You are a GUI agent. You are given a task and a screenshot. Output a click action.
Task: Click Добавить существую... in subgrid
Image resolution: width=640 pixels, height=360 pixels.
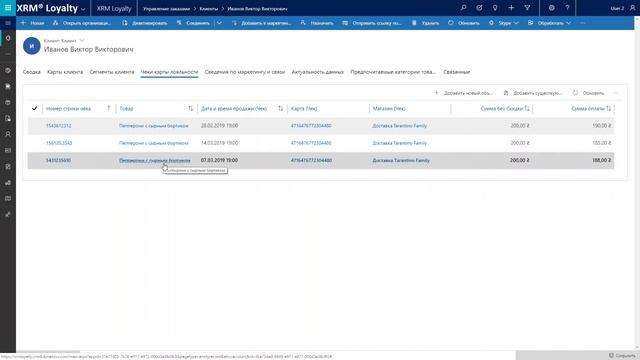[x=533, y=93]
